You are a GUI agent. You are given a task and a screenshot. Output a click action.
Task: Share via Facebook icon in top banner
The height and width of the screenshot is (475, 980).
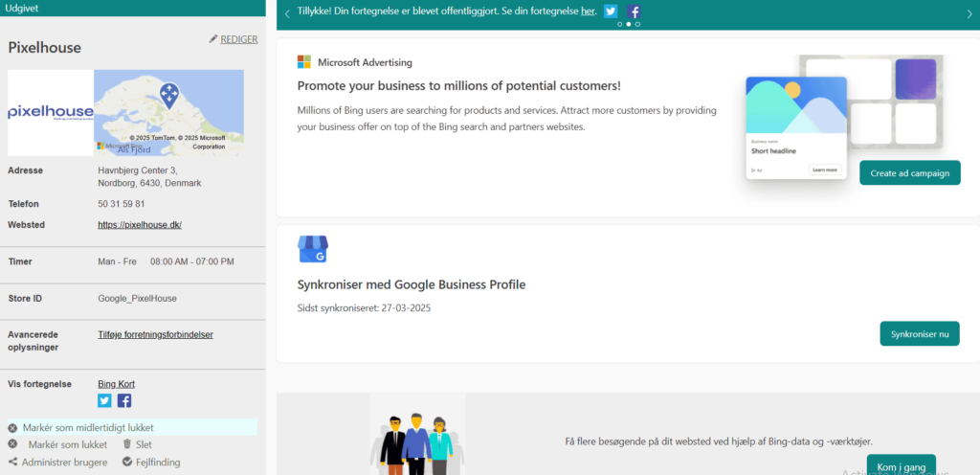[634, 11]
